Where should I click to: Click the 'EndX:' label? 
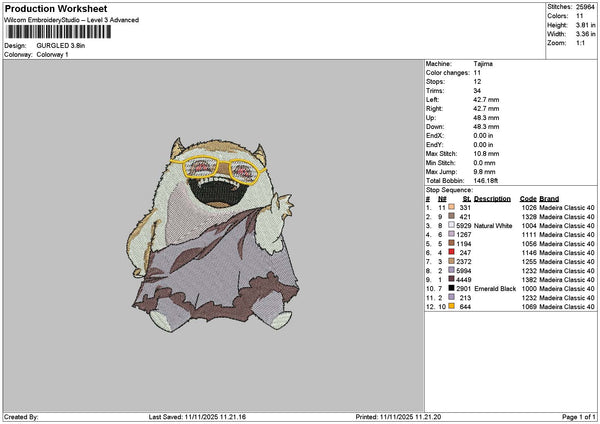(x=435, y=135)
